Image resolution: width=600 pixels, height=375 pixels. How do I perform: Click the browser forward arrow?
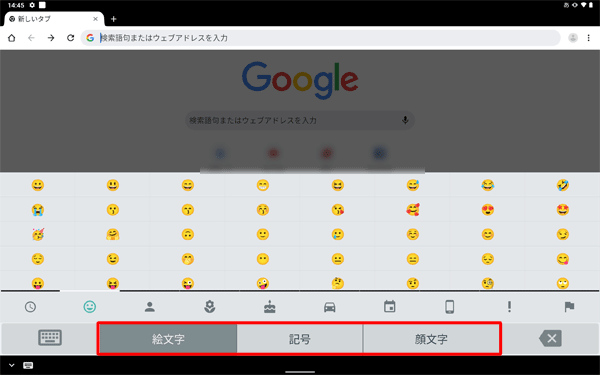coord(51,38)
